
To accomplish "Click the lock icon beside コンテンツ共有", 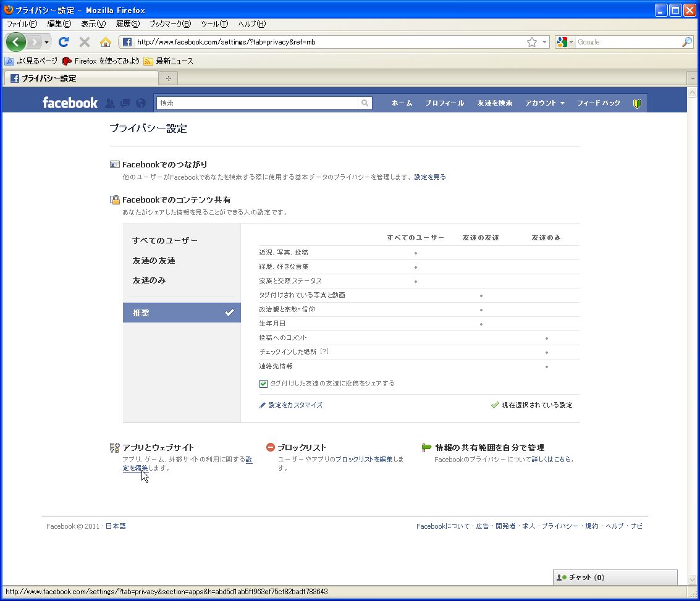I will tap(115, 200).
